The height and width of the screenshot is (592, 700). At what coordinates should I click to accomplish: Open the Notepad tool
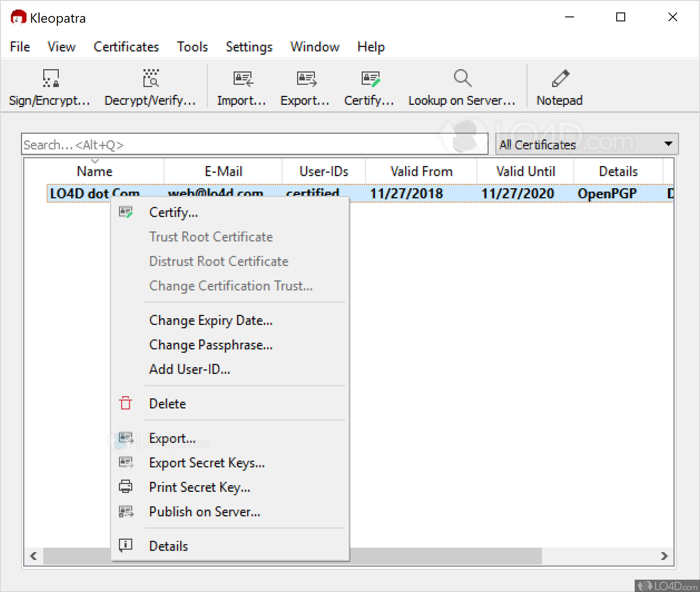tap(559, 79)
